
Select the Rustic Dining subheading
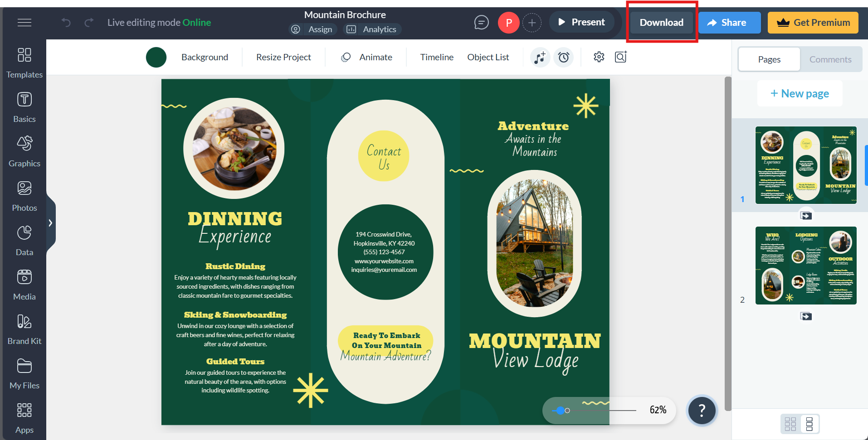[x=235, y=266]
